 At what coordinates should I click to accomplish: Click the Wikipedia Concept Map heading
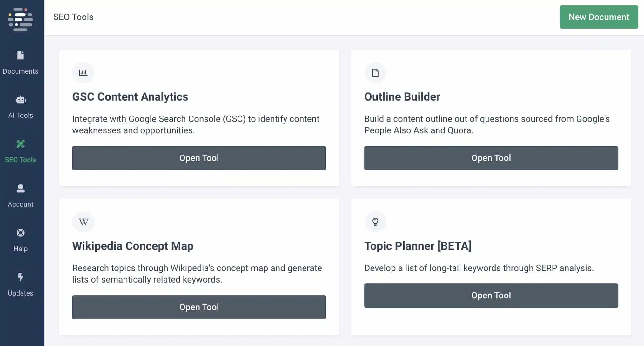[133, 246]
